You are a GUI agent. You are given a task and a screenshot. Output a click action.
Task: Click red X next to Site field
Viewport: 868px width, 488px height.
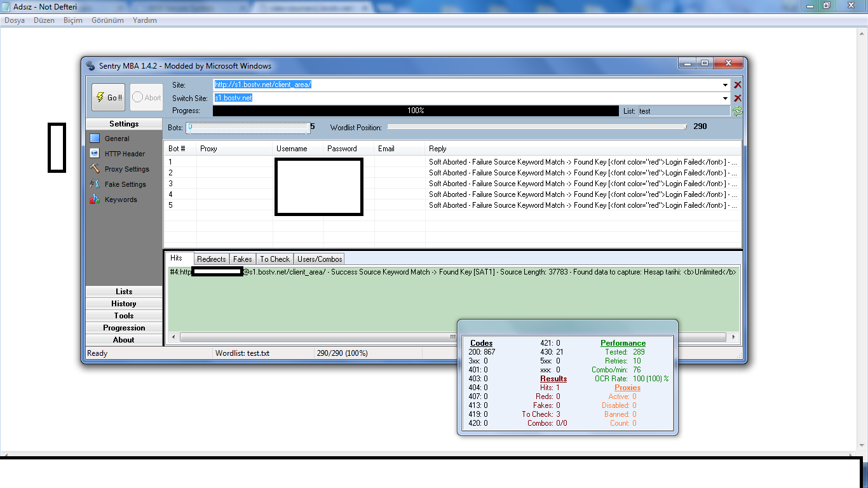[x=738, y=85]
